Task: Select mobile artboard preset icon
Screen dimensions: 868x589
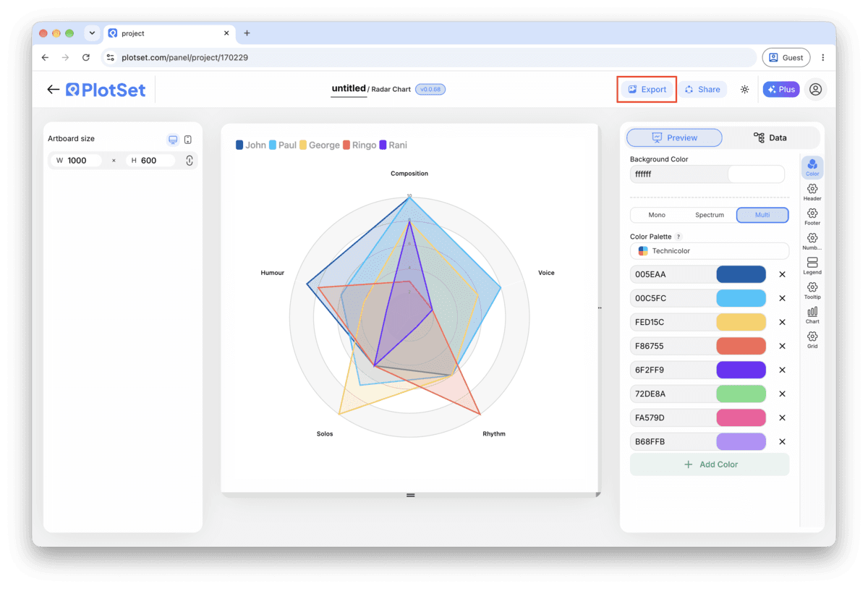Action: click(x=188, y=140)
